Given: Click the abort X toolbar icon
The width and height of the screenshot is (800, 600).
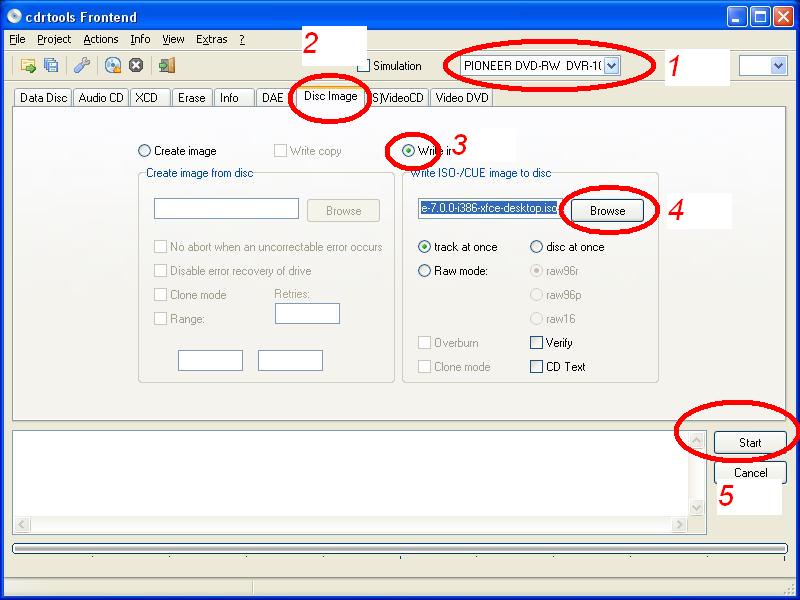Looking at the screenshot, I should [136, 66].
